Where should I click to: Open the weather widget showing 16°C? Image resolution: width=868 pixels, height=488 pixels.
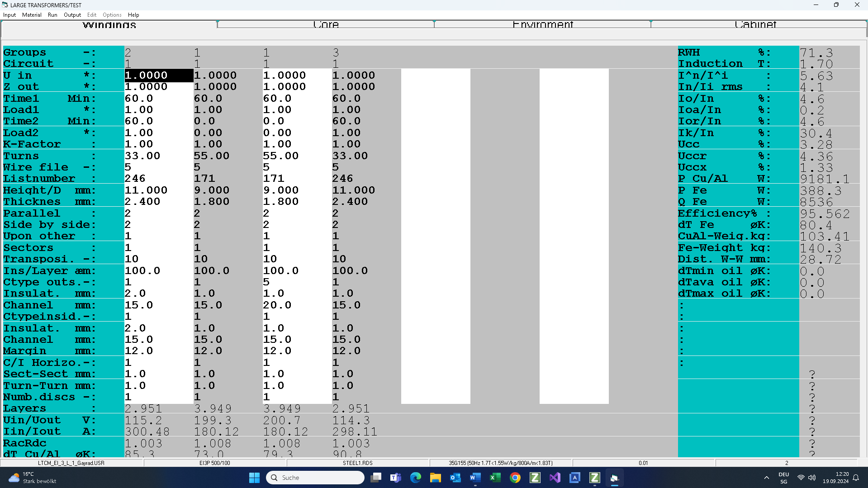pos(33,478)
